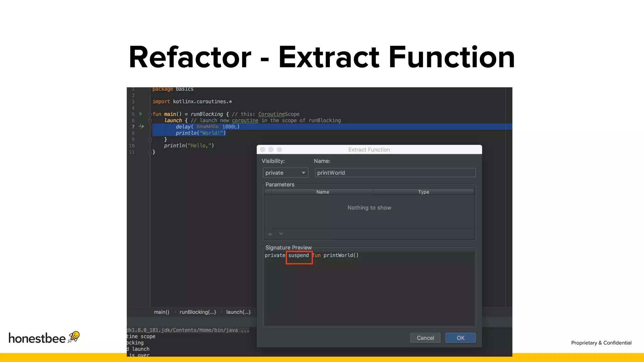Collapse the fun main() fold marker
644x362 pixels.
click(150, 114)
